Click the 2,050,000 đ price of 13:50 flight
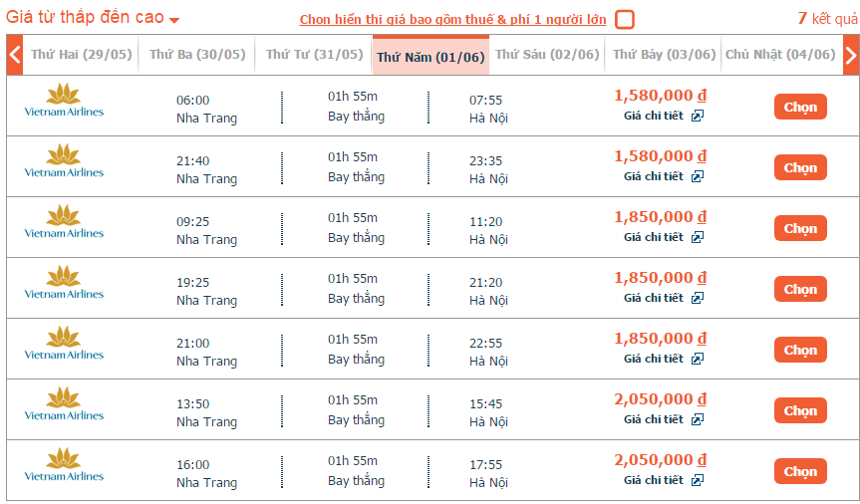 pos(660,399)
